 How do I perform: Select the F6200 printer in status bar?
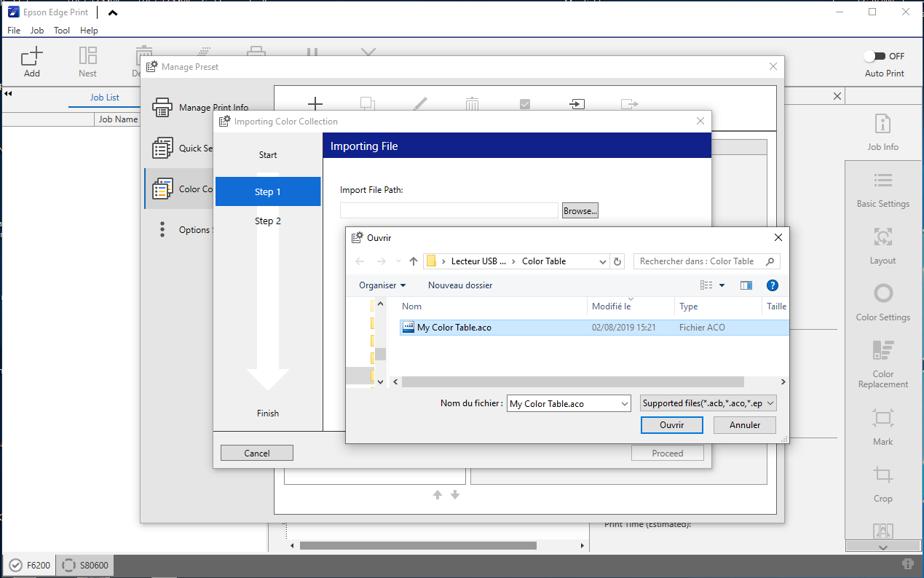point(30,565)
